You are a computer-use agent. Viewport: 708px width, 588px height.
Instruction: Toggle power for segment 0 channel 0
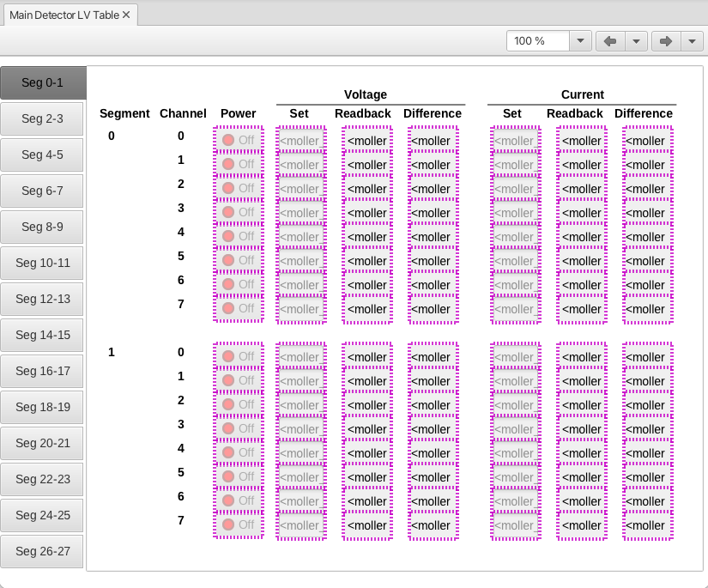pos(239,140)
